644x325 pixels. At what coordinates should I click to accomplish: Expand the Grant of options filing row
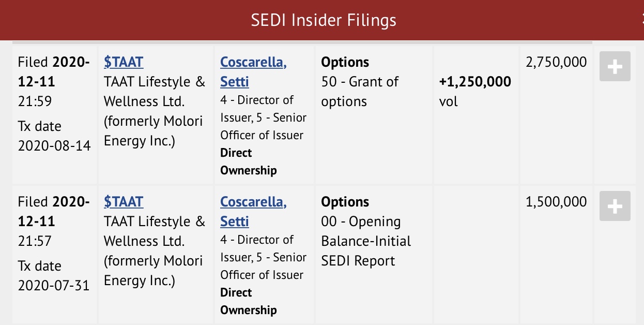615,67
